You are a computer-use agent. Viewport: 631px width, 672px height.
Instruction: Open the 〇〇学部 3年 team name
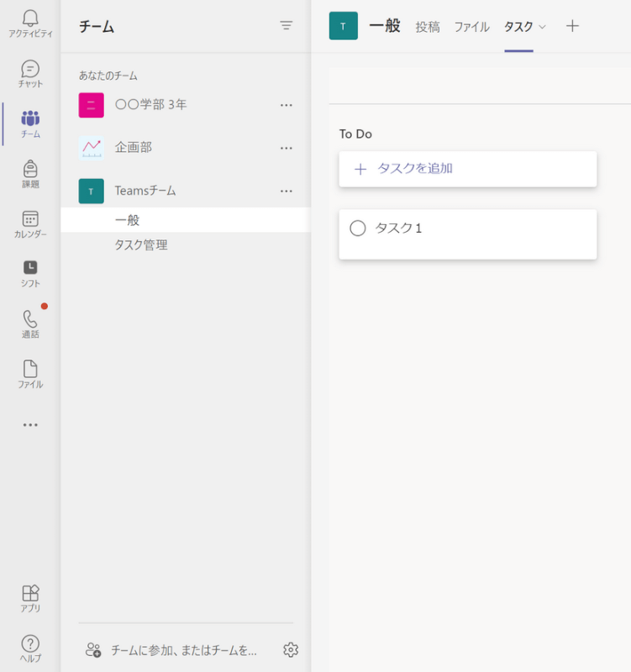[150, 104]
